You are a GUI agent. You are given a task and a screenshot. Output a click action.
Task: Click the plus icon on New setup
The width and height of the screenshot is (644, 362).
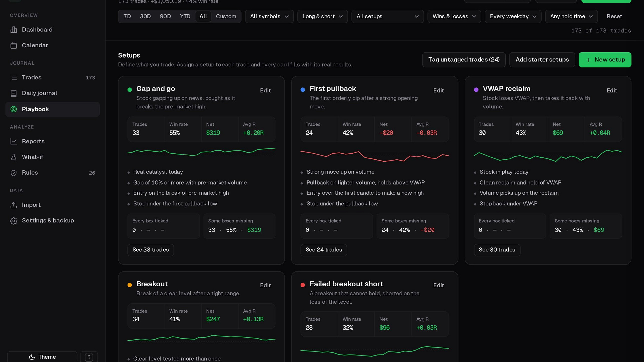coord(588,60)
